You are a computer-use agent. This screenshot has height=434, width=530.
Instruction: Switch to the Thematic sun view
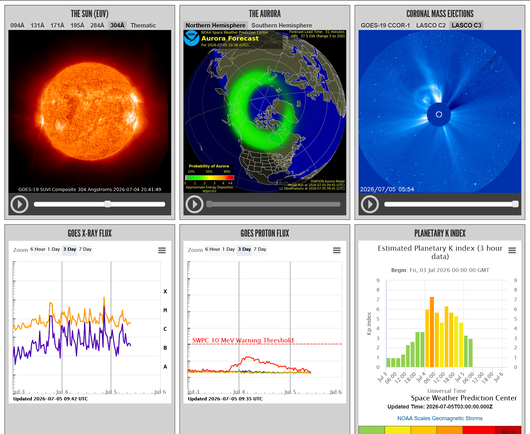click(143, 25)
